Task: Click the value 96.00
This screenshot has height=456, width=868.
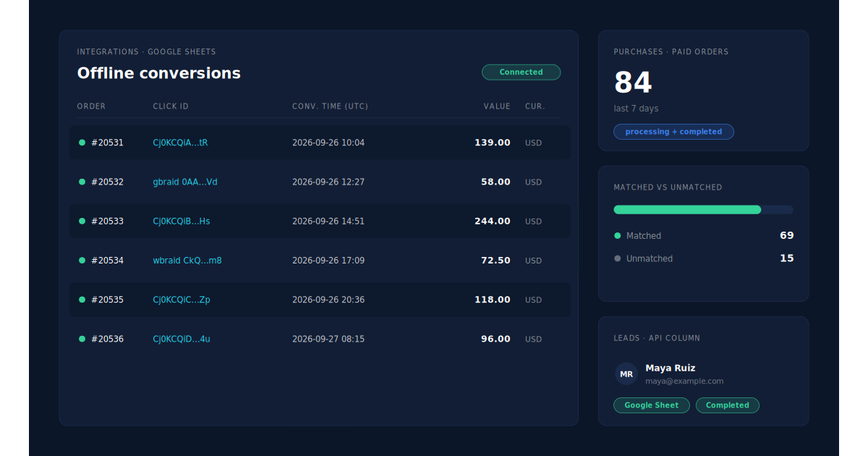Action: 496,339
